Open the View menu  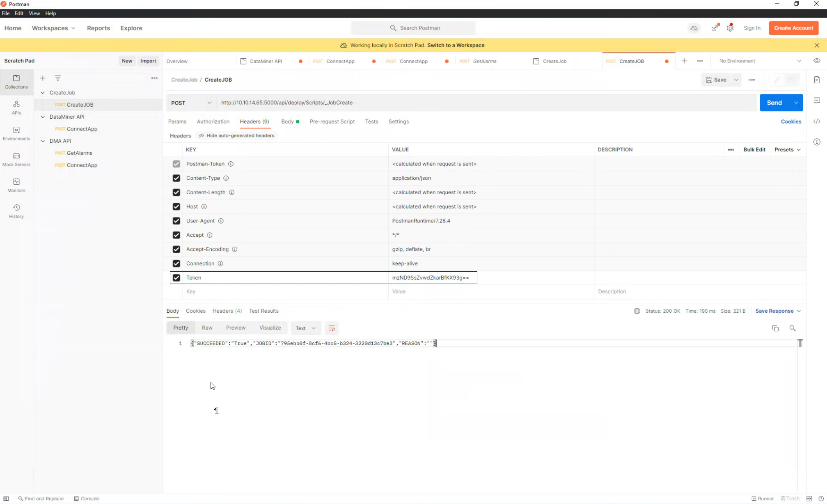(x=34, y=13)
